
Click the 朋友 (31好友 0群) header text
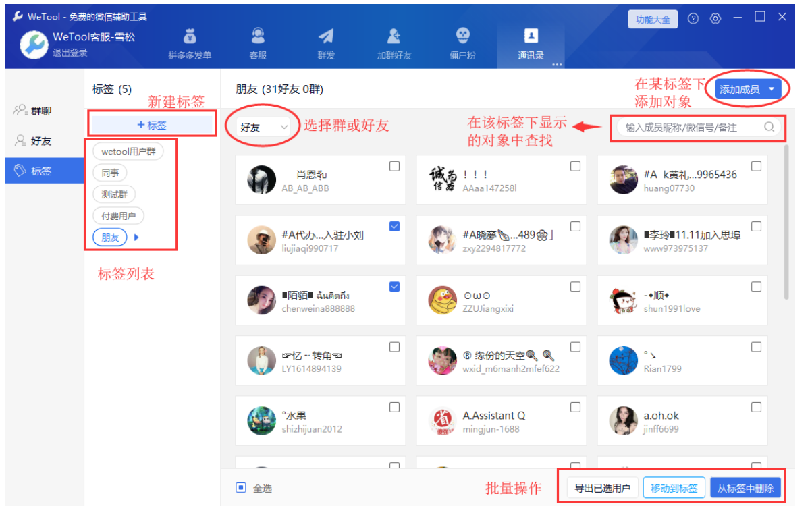coord(280,89)
